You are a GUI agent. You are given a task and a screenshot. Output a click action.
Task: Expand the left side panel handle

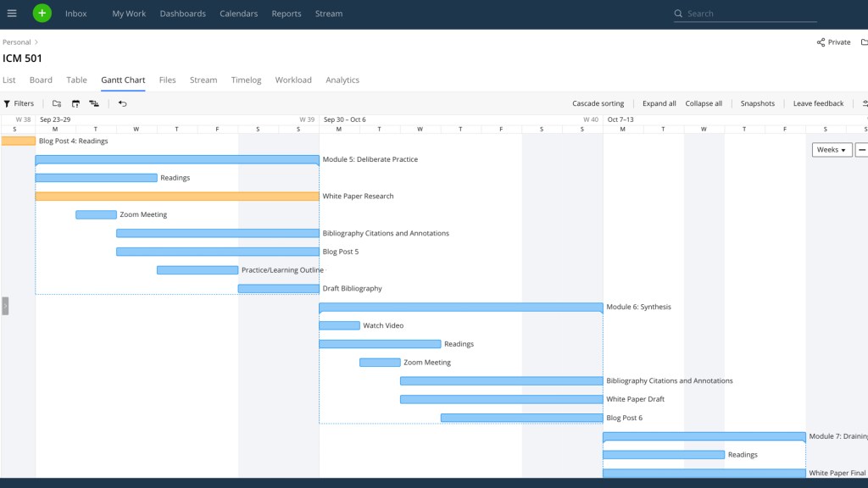point(5,306)
